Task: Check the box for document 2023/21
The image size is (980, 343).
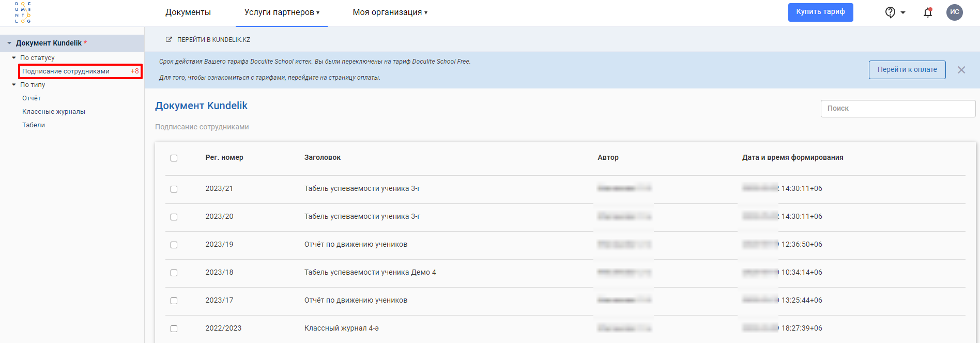Action: point(174,189)
